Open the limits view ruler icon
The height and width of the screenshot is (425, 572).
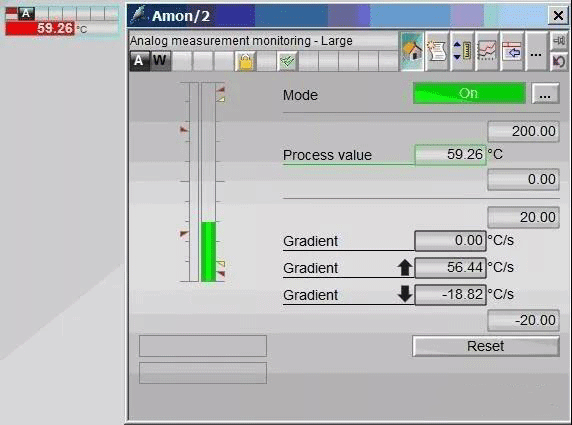point(462,51)
